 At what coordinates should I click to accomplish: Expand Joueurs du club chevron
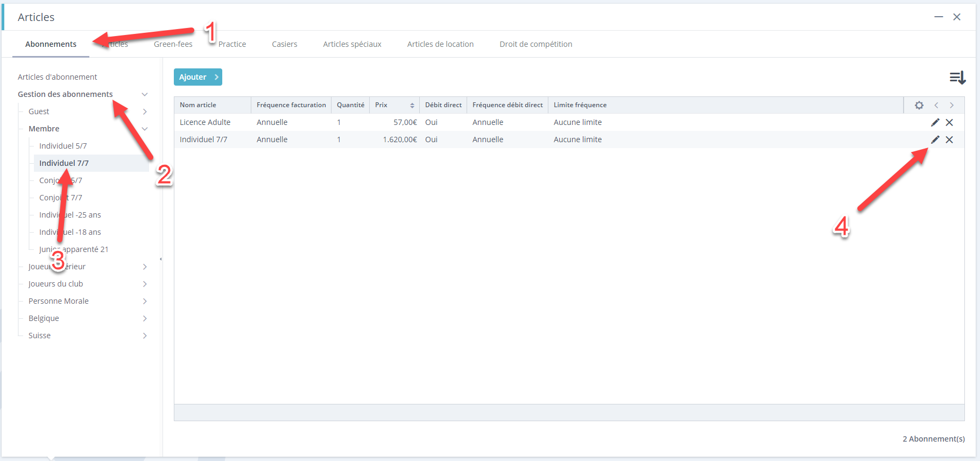(x=145, y=284)
